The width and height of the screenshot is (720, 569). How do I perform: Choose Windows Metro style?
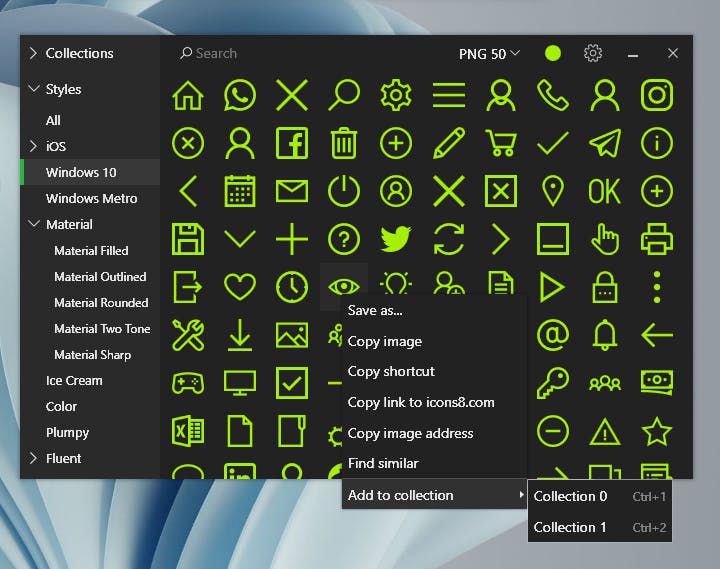[90, 198]
